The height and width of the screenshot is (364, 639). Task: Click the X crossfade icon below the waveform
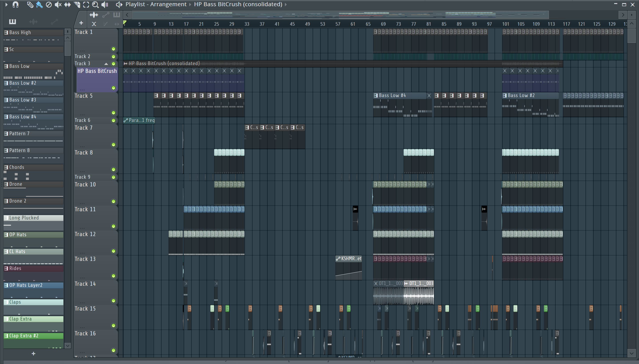(94, 24)
